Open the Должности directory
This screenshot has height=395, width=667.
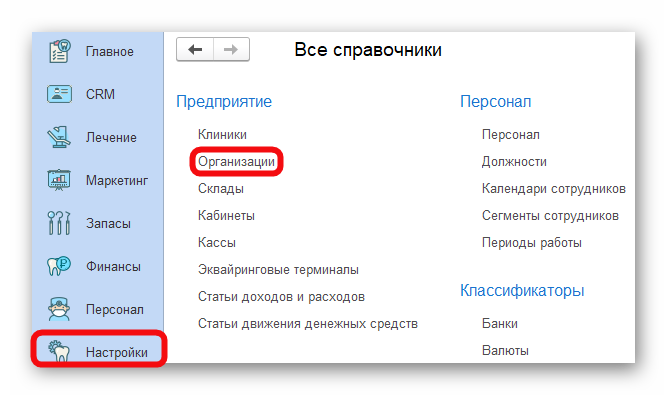click(x=514, y=162)
